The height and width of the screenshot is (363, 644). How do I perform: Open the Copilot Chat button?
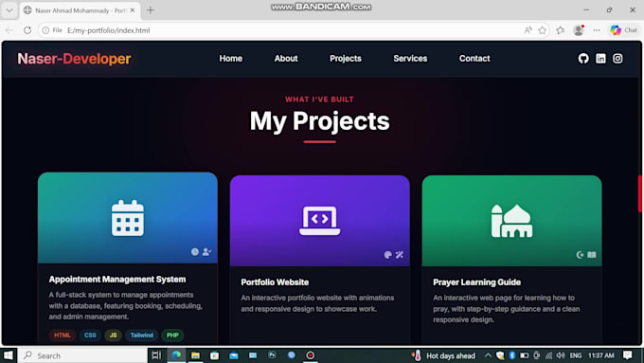click(623, 30)
